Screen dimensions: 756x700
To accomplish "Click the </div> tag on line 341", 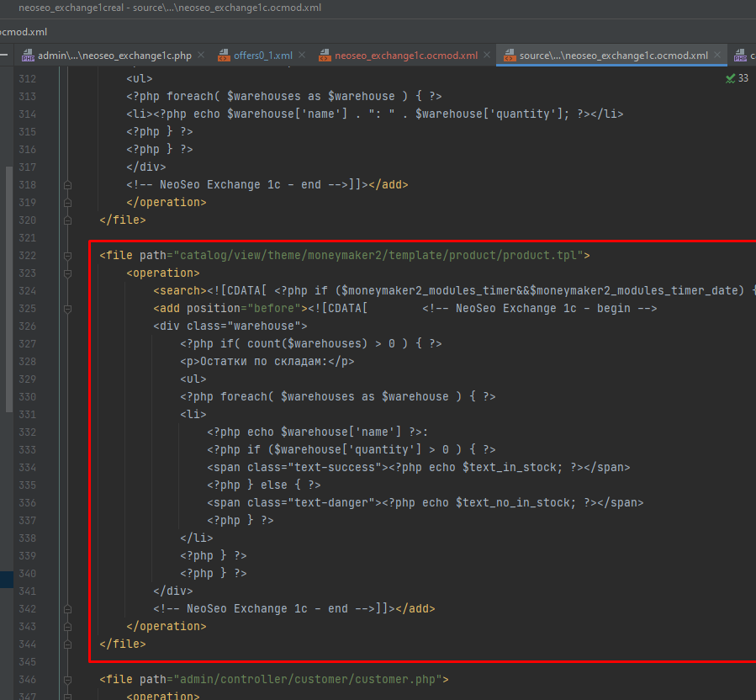I will tap(173, 591).
